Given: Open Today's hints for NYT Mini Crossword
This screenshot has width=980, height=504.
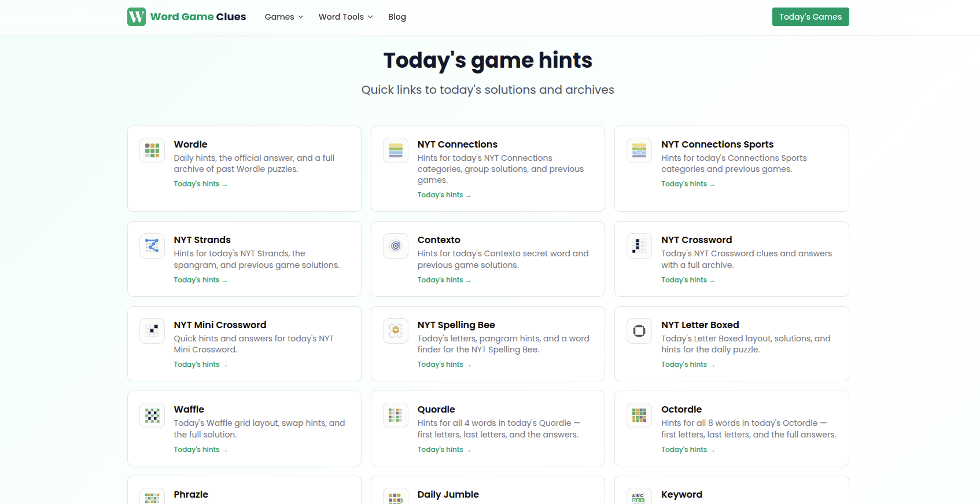Looking at the screenshot, I should tap(200, 365).
